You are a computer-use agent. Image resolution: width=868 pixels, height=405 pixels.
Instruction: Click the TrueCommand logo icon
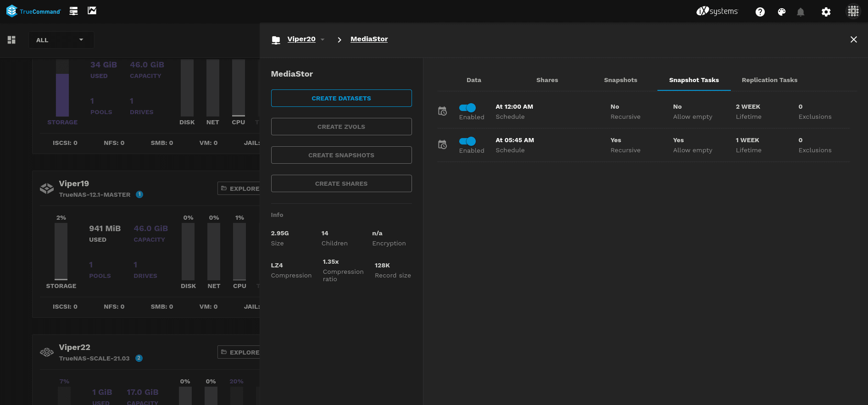click(12, 11)
